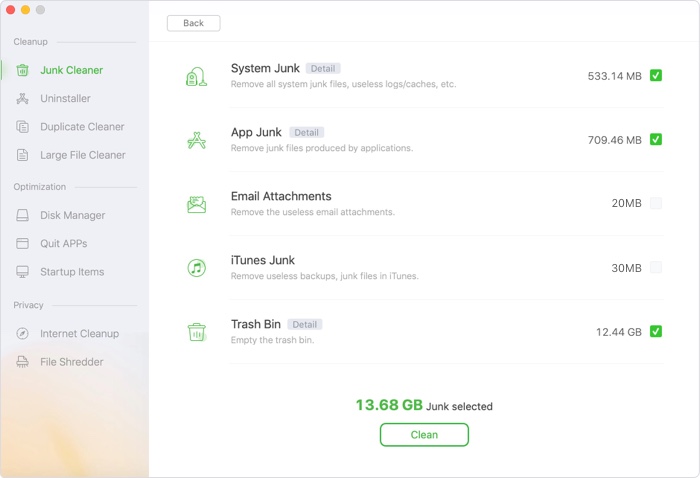Click the System Junk title

pos(265,68)
